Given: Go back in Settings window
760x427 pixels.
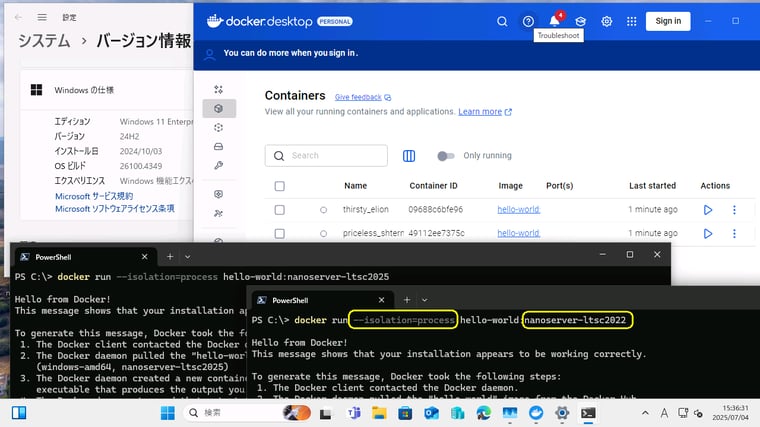Looking at the screenshot, I should 18,17.
